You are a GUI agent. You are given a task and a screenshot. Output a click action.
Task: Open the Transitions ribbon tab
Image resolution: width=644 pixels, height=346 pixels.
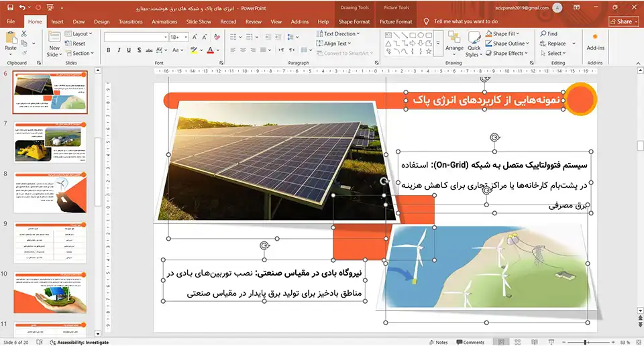pyautogui.click(x=131, y=21)
